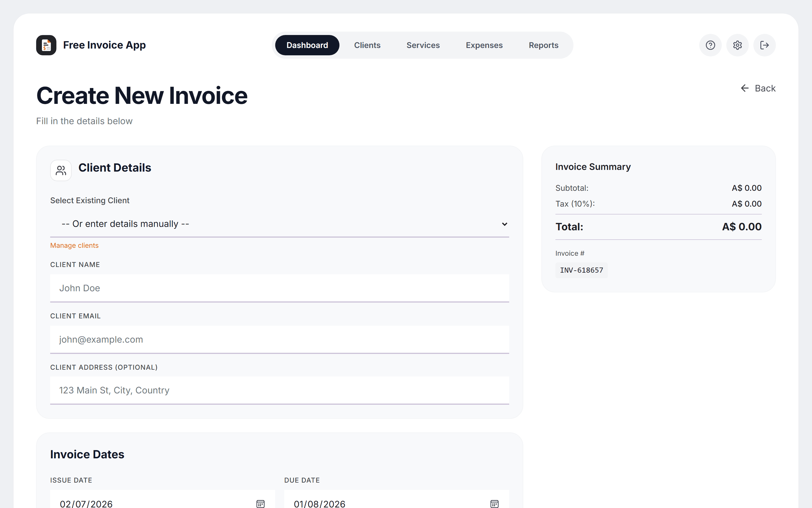Screen dimensions: 812x508
Task: Focus the Client Address input field
Action: pyautogui.click(x=279, y=390)
